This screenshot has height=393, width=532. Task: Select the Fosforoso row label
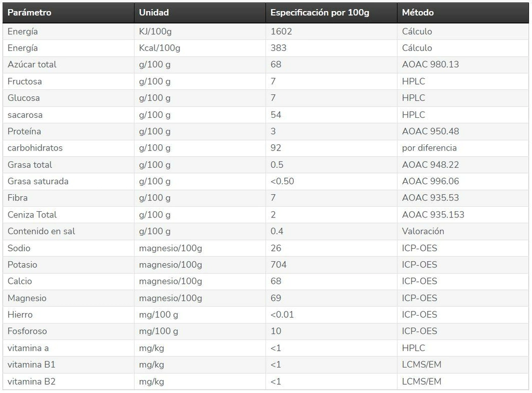click(27, 331)
